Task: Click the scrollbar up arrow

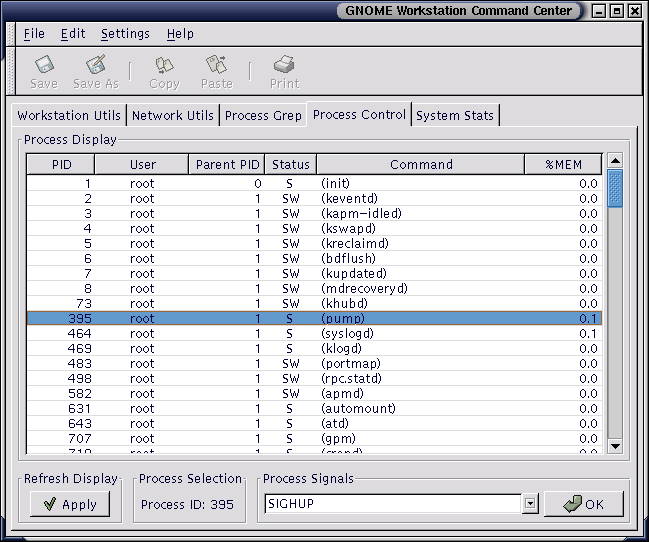Action: [615, 161]
